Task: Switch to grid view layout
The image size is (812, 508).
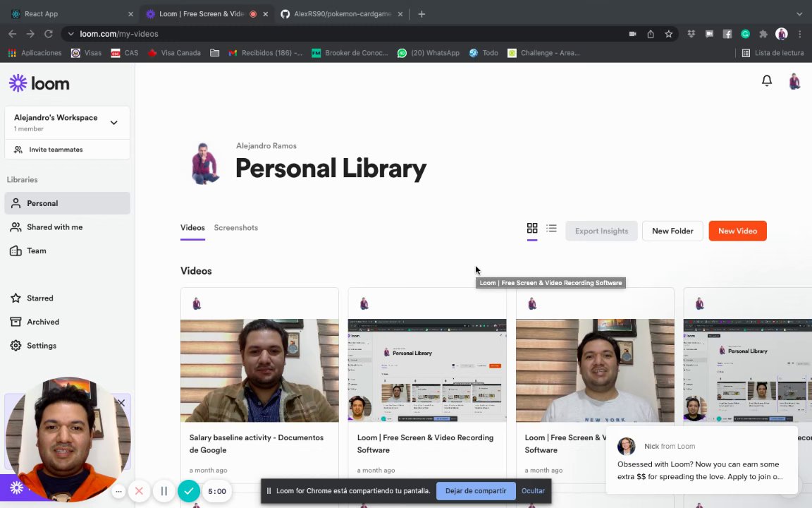Action: click(532, 228)
